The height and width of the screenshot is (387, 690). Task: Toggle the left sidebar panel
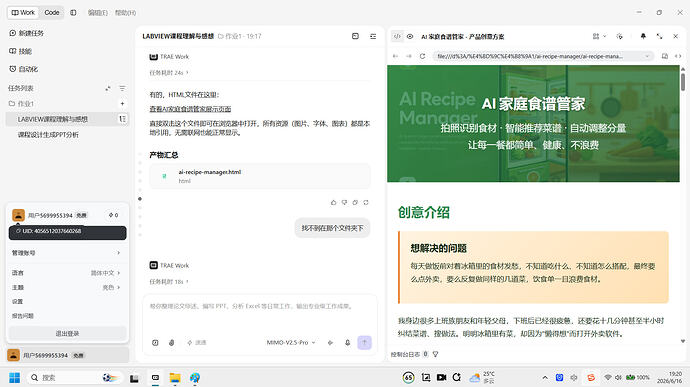(x=73, y=13)
